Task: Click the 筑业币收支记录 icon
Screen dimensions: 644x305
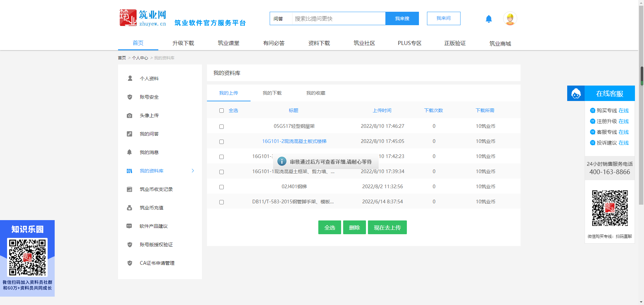Action: click(129, 189)
